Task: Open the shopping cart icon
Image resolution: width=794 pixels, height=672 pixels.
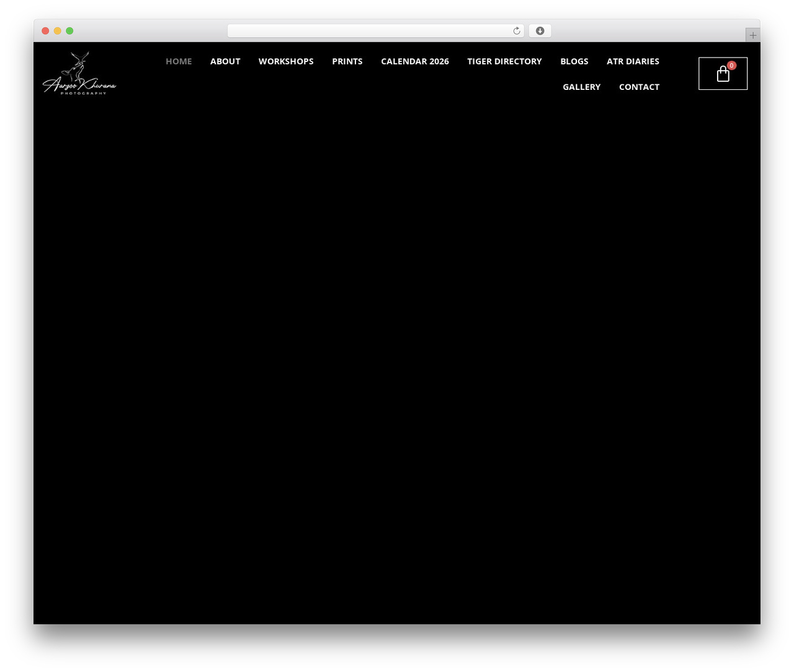Action: pos(723,74)
